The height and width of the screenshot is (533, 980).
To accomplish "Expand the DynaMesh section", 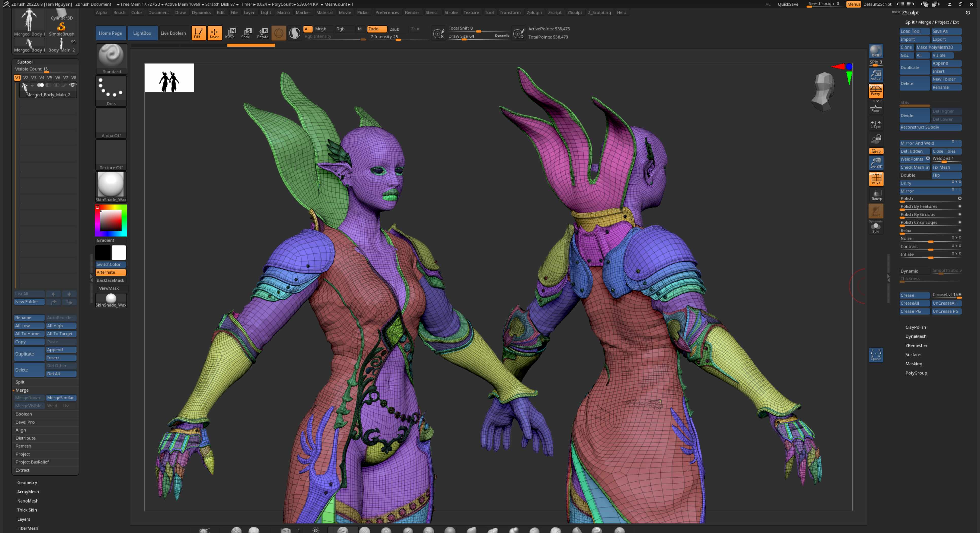I will pos(916,336).
